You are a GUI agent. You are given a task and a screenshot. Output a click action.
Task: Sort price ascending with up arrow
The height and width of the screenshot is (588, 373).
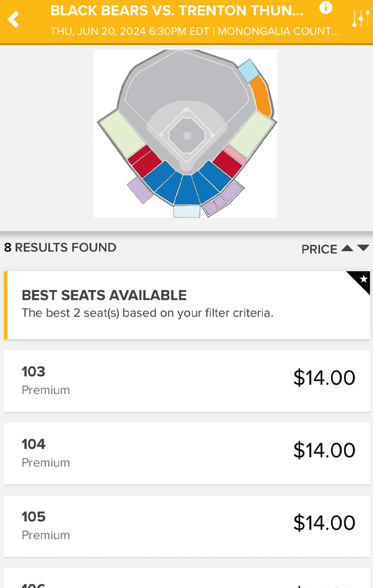pyautogui.click(x=347, y=248)
